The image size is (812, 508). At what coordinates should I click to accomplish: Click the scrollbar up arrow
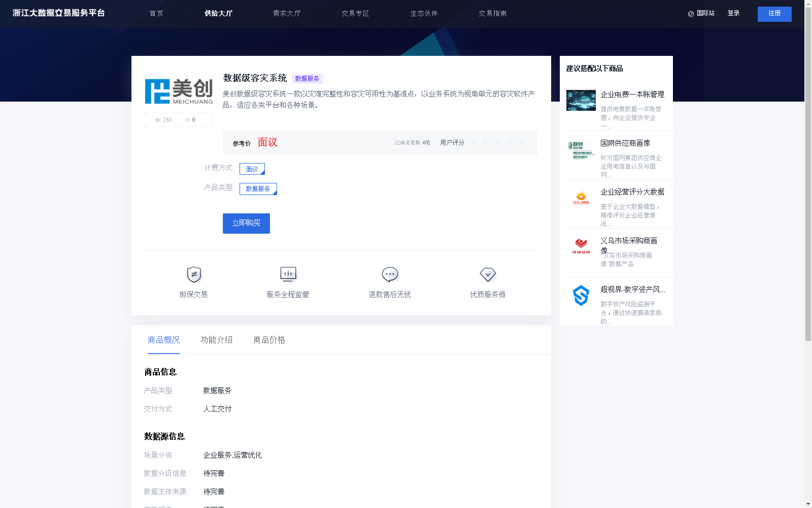click(808, 4)
